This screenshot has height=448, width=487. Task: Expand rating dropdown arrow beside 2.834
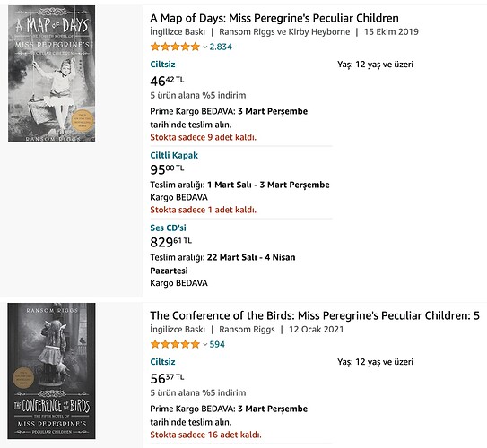click(x=205, y=47)
